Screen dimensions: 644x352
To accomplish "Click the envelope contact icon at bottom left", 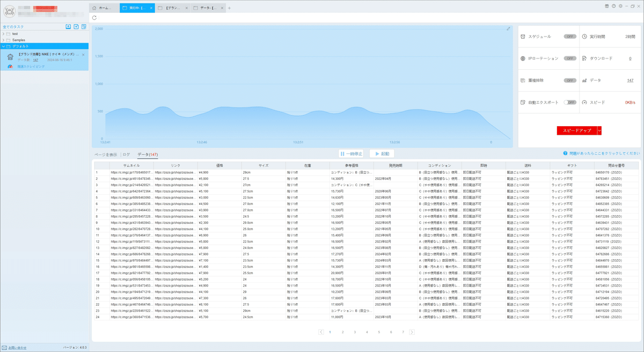I will pos(4,348).
